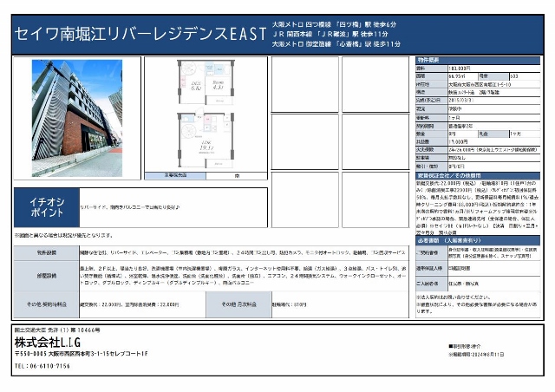Select the 「四ツ橋」駅 徒歩6分 line

[334, 24]
